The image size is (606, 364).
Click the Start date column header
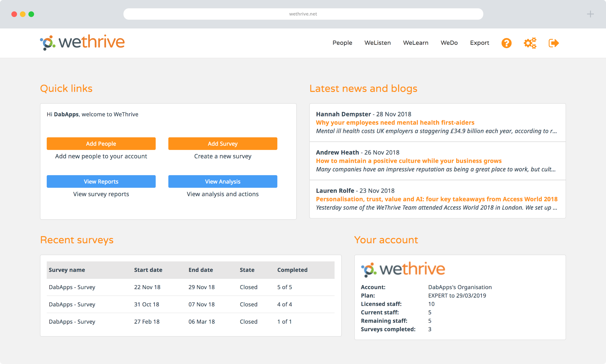tap(148, 270)
